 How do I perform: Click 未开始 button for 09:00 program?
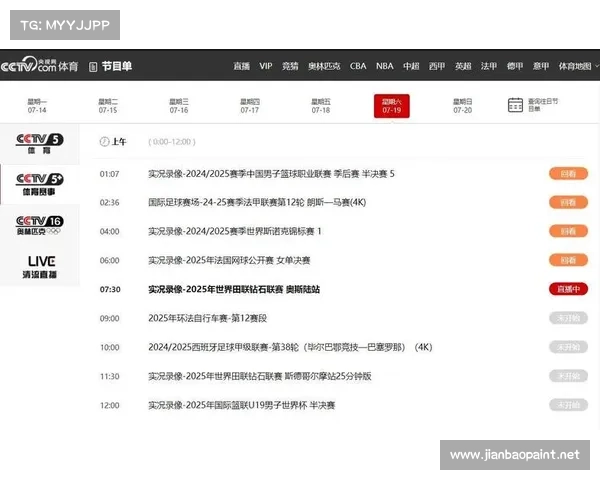tap(568, 318)
